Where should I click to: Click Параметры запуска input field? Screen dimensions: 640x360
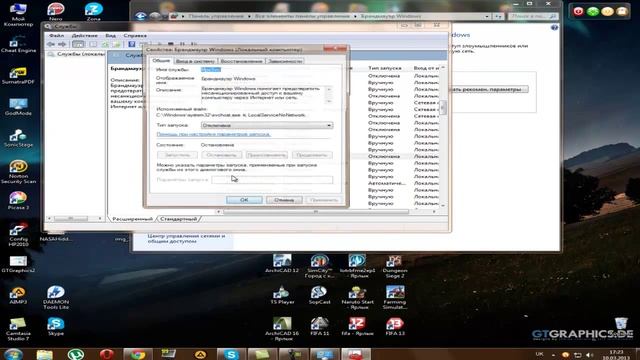(x=272, y=180)
